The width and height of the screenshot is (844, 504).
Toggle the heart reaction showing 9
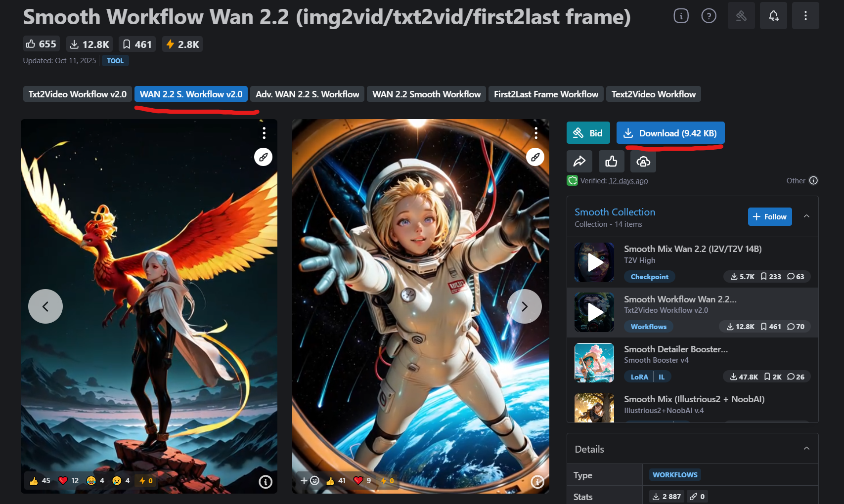pyautogui.click(x=362, y=481)
